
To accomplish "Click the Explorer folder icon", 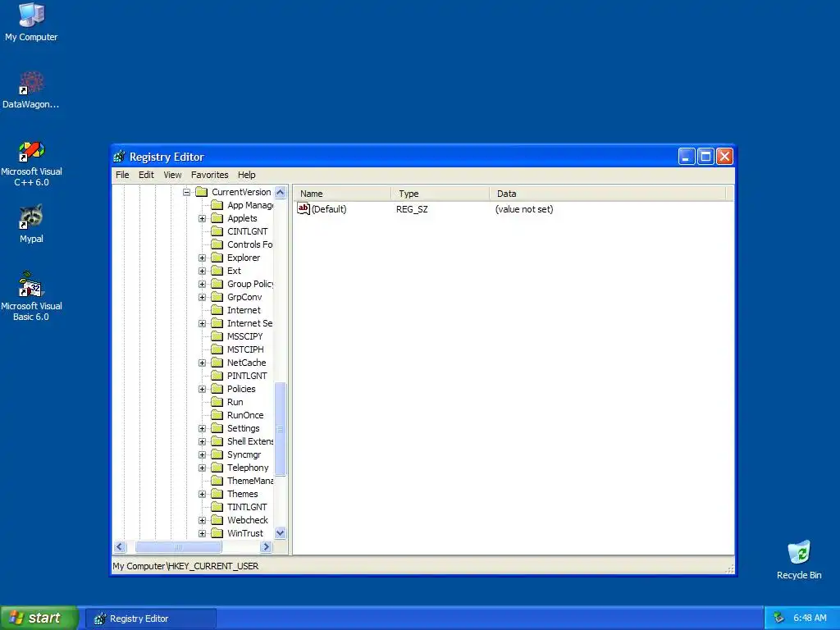I will pyautogui.click(x=217, y=257).
